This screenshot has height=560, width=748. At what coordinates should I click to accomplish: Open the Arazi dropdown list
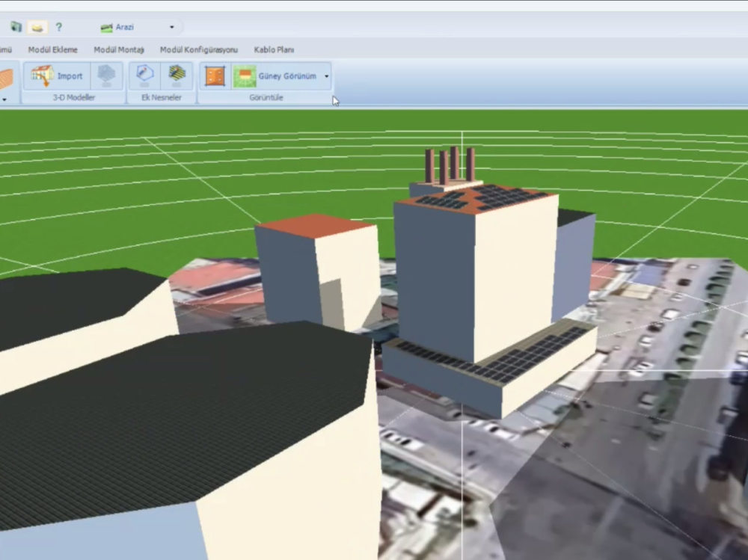coord(171,27)
